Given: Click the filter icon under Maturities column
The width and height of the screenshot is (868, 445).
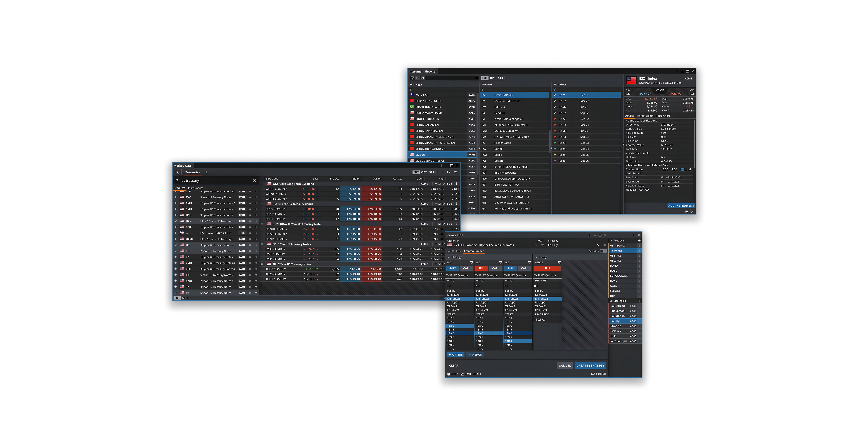Looking at the screenshot, I should pos(554,90).
